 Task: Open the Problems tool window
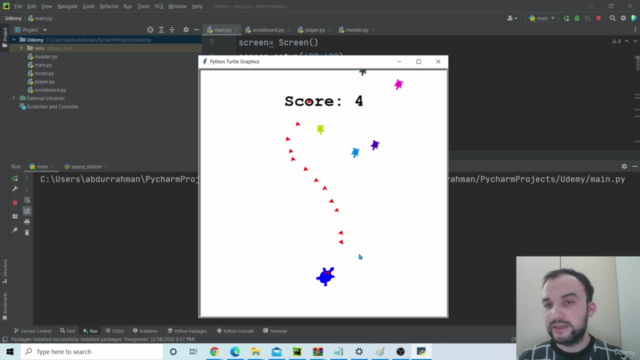[x=145, y=331]
